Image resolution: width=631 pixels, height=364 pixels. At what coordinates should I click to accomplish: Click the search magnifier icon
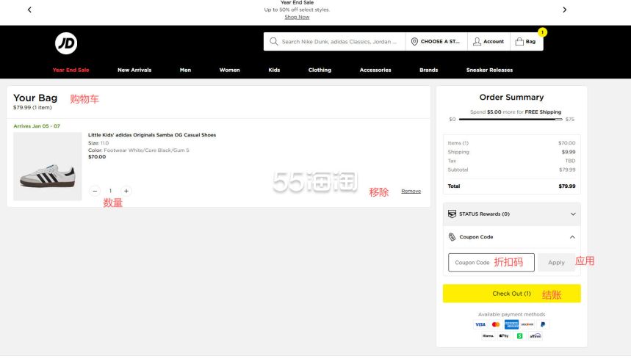coord(274,42)
